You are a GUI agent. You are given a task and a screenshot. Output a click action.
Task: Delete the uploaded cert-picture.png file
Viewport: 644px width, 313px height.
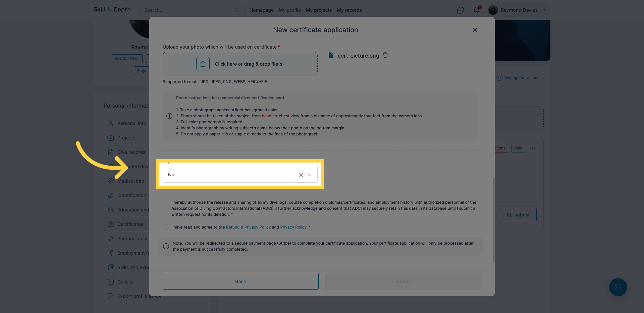[385, 55]
